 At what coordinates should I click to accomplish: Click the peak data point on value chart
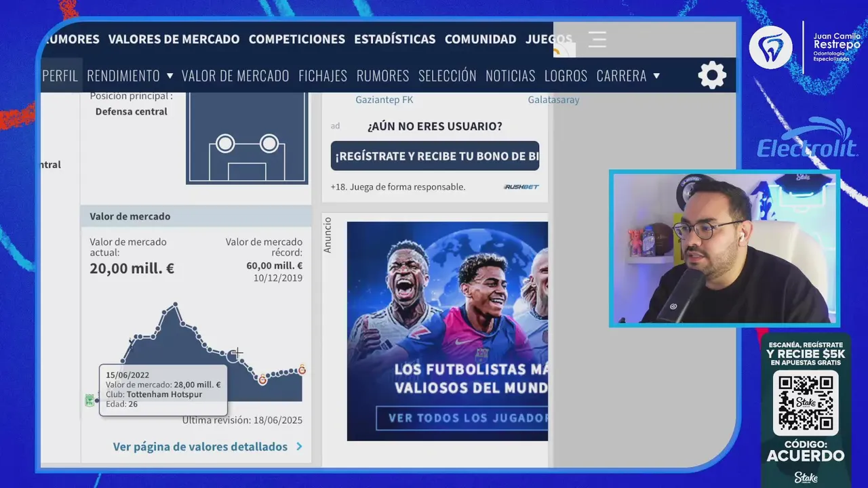pos(175,304)
